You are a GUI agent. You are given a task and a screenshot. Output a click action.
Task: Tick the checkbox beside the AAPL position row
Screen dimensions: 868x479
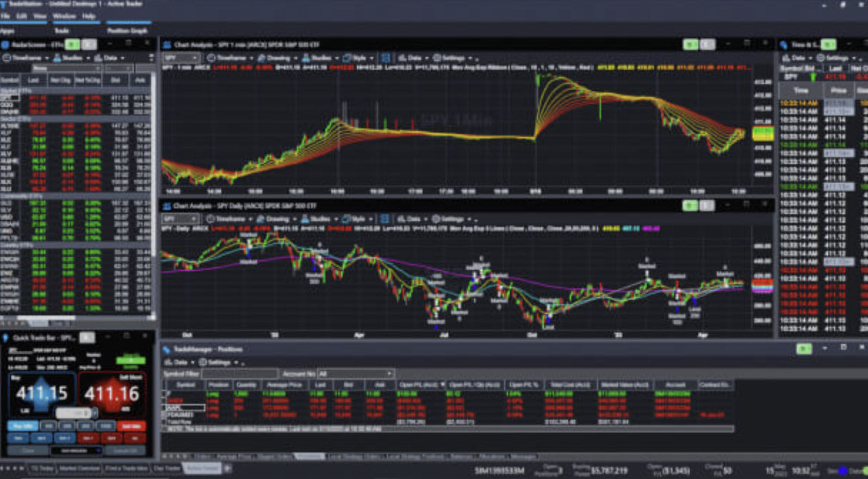coord(164,407)
